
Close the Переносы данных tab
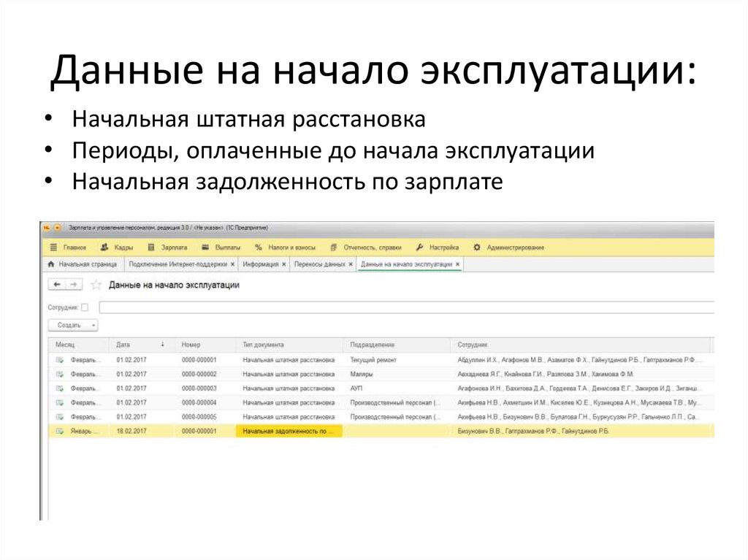pos(351,264)
